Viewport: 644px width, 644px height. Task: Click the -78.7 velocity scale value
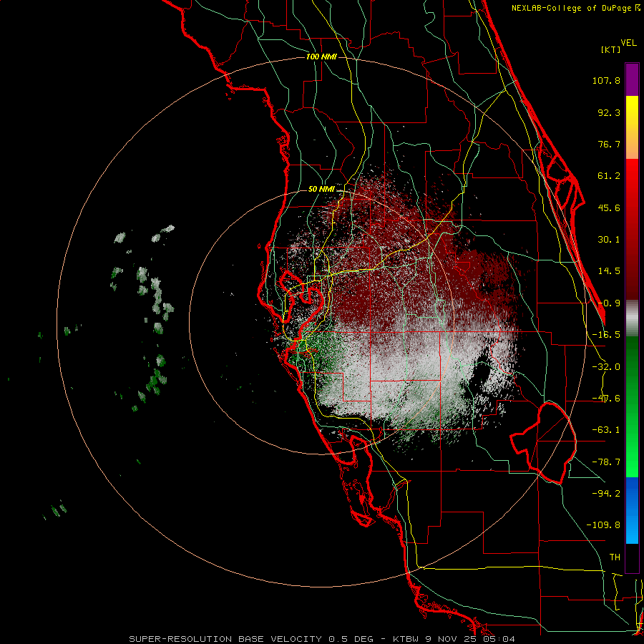pyautogui.click(x=606, y=462)
